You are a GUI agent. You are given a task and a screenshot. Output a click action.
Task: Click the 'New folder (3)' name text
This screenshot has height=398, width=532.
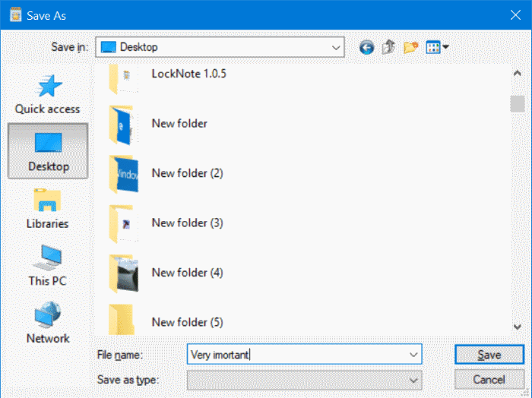[187, 223]
